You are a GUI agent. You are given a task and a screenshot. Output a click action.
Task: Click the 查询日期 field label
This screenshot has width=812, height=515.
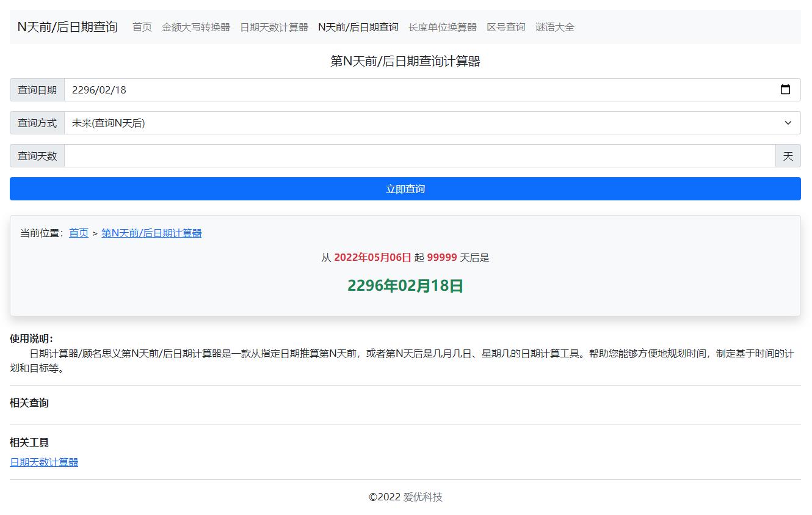coord(37,90)
